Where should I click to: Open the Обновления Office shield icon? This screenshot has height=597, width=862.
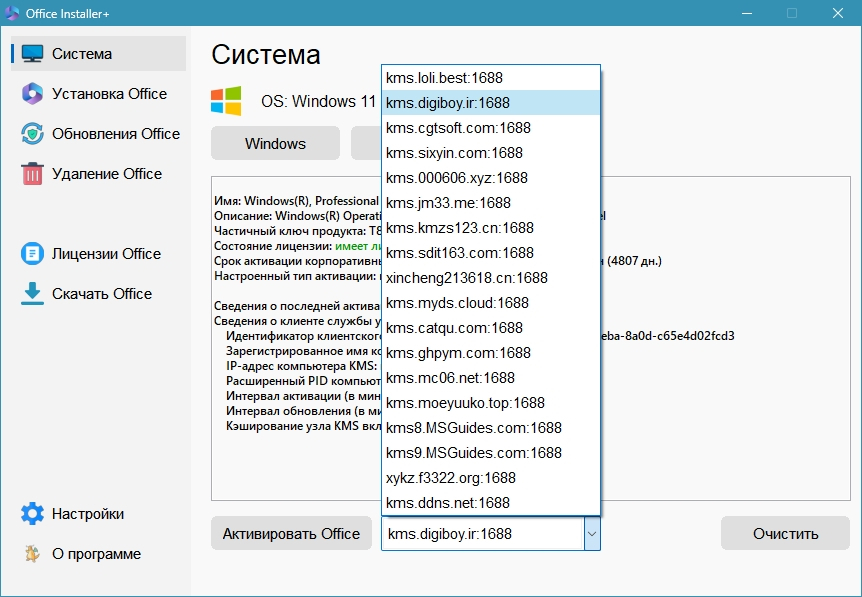click(32, 134)
